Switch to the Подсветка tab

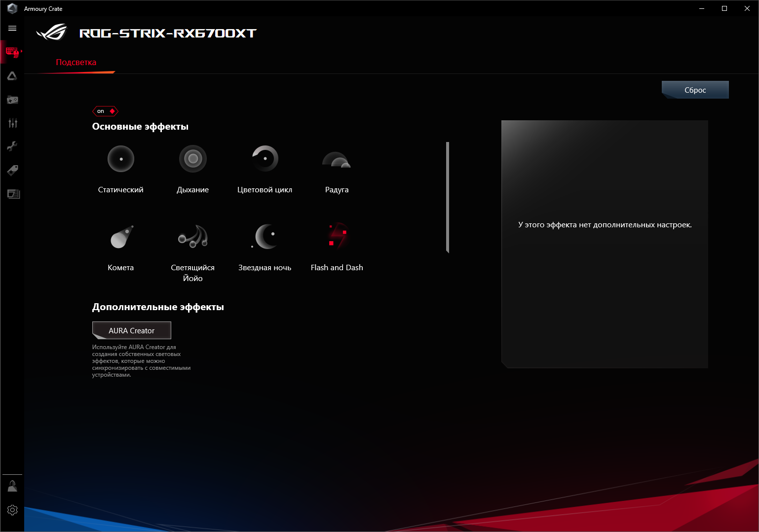[x=76, y=63]
